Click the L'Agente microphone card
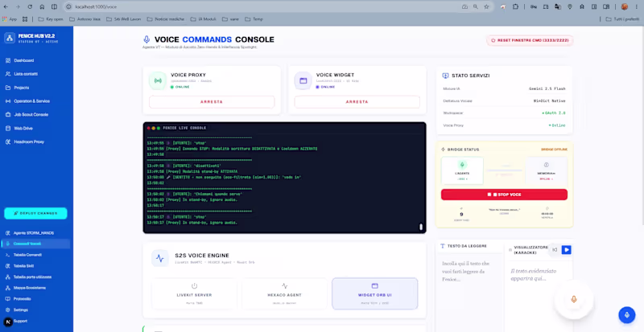 coord(462,170)
